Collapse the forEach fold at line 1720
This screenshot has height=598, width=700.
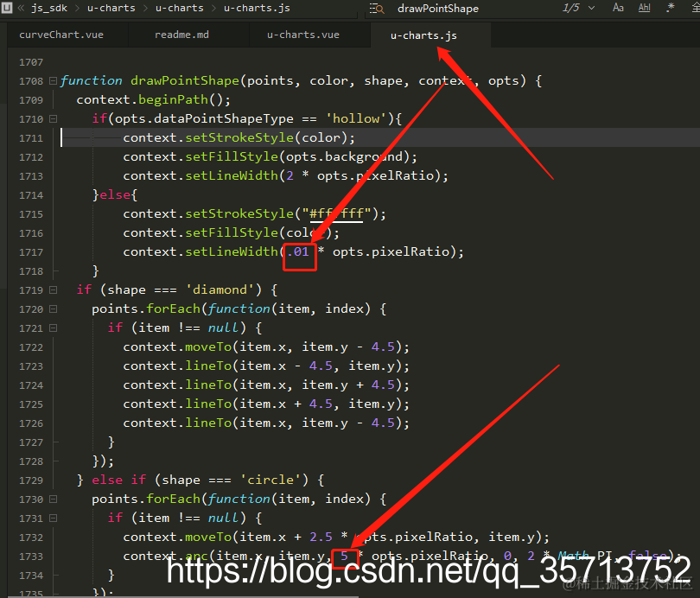(x=53, y=309)
